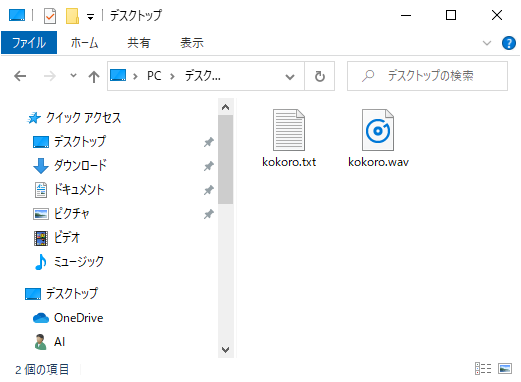Open ドキュメント in the navigation pane
This screenshot has width=521, height=382.
(x=79, y=189)
